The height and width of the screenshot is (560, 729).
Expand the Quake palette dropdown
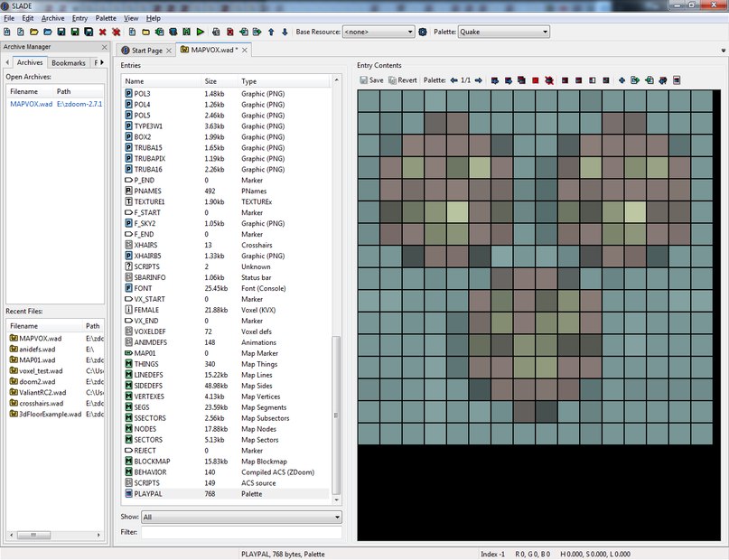503,32
